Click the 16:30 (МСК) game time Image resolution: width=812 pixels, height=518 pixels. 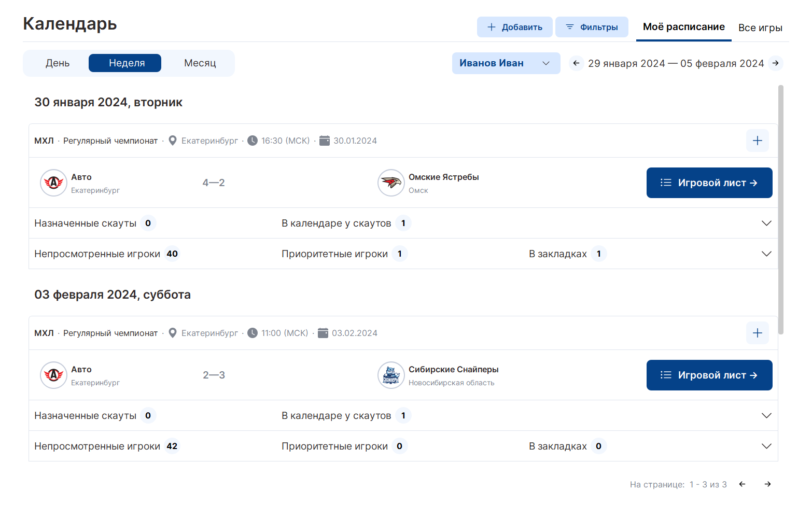coord(285,141)
